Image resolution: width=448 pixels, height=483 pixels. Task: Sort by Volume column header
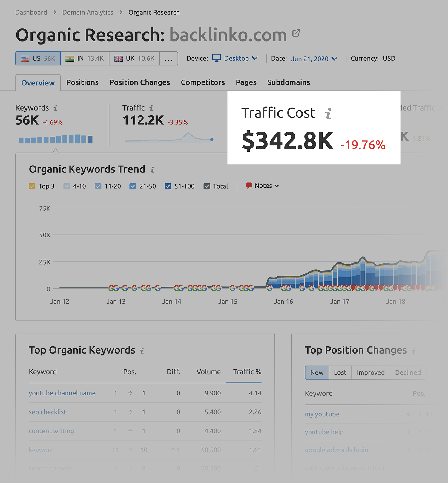[208, 372]
